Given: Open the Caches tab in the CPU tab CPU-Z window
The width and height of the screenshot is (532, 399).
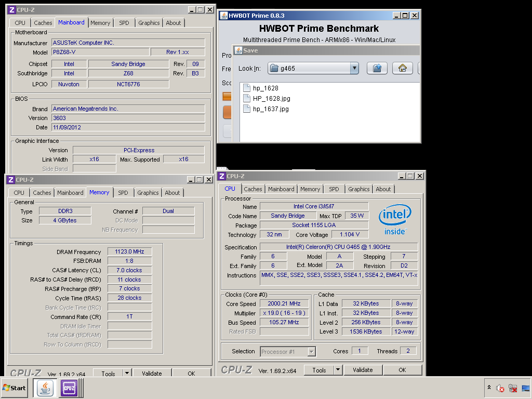Looking at the screenshot, I should coord(253,189).
